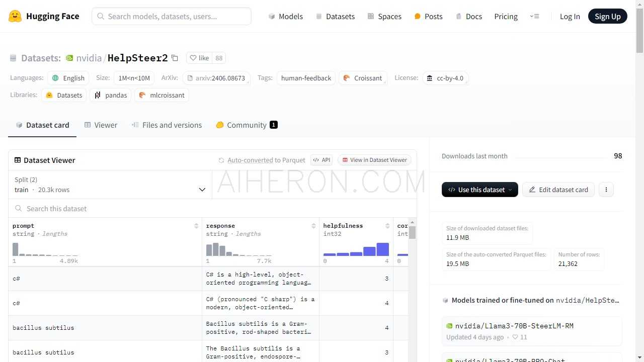Click the Downloads last month count 98

click(x=618, y=156)
